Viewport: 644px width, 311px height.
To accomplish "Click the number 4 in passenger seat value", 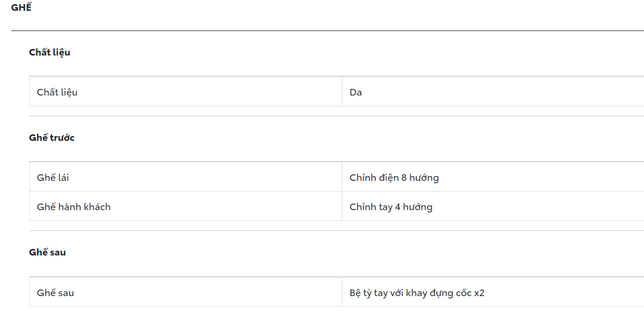I will pos(398,207).
